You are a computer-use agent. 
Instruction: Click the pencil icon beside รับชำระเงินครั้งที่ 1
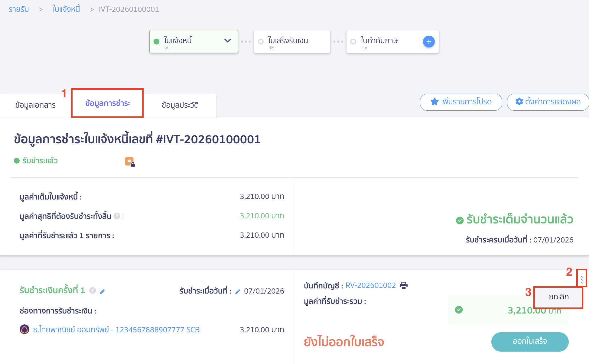(102, 291)
